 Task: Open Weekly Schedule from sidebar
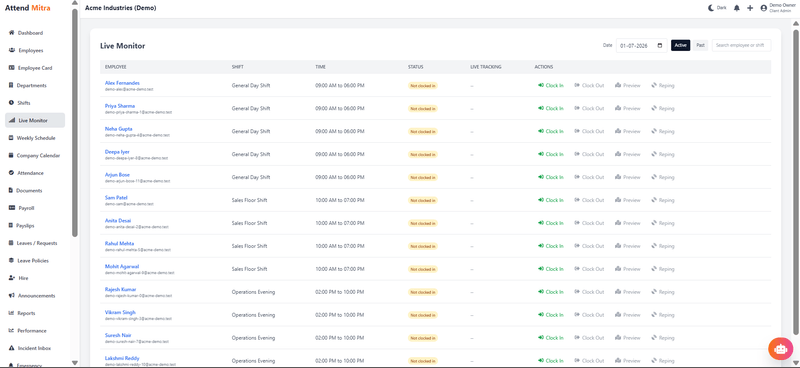(32, 138)
